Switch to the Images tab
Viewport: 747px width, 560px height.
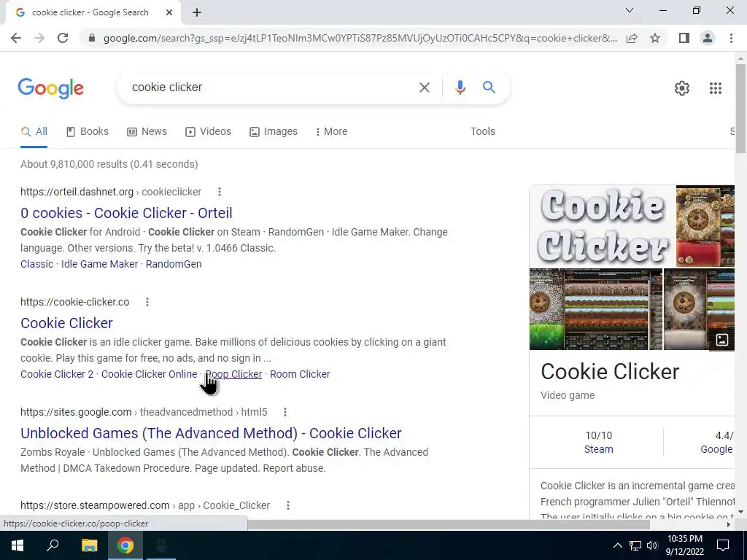[x=274, y=131]
